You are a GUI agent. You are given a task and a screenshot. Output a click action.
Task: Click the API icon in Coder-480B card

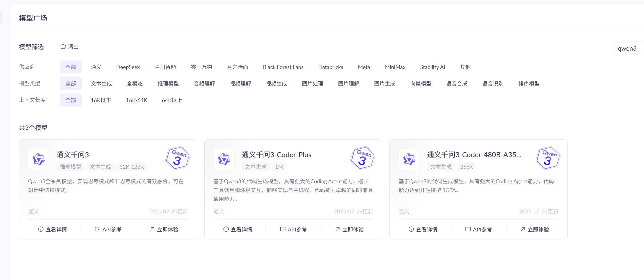pyautogui.click(x=468, y=229)
